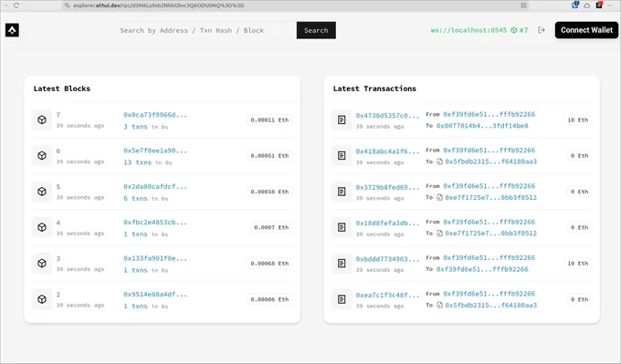Click the red-badged extension icon in toolbar
Viewport: 621px width, 364px height.
[x=599, y=5]
